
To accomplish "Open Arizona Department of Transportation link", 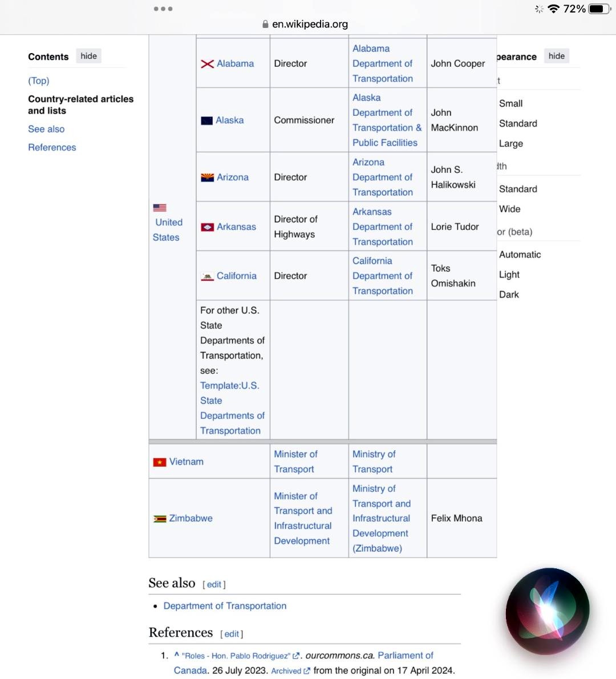I will point(383,177).
